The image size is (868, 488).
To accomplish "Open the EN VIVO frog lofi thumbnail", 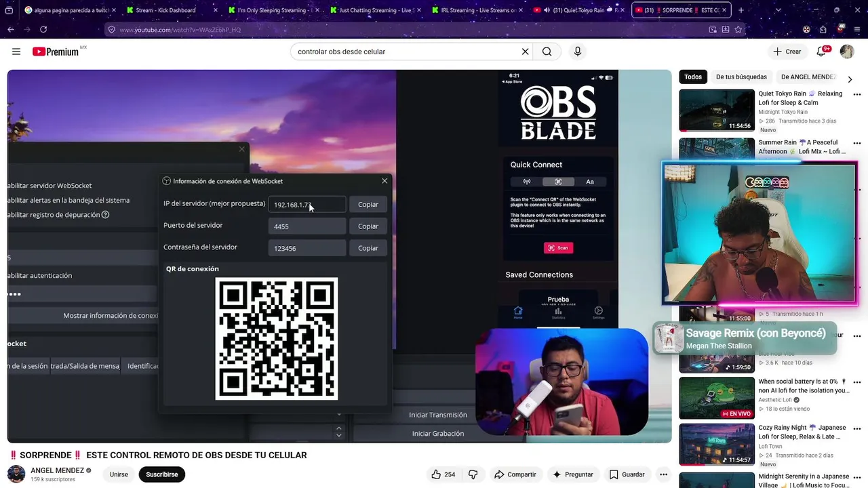I will point(717,398).
